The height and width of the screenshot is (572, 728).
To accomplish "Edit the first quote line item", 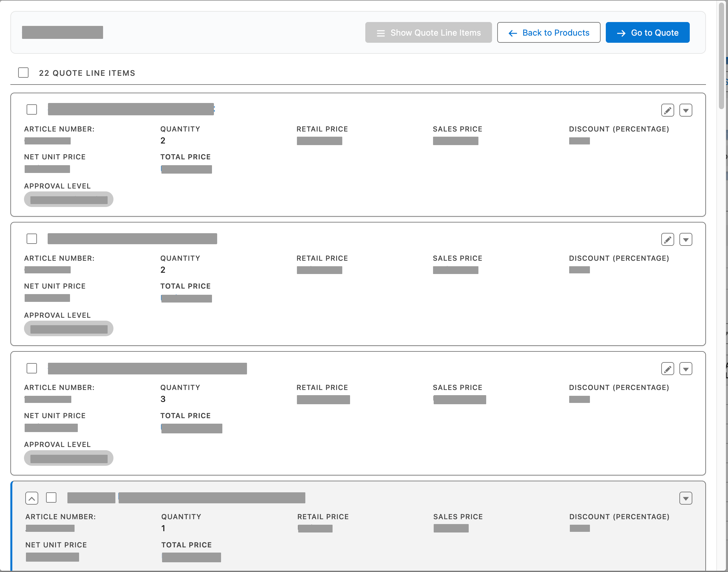I will [668, 110].
